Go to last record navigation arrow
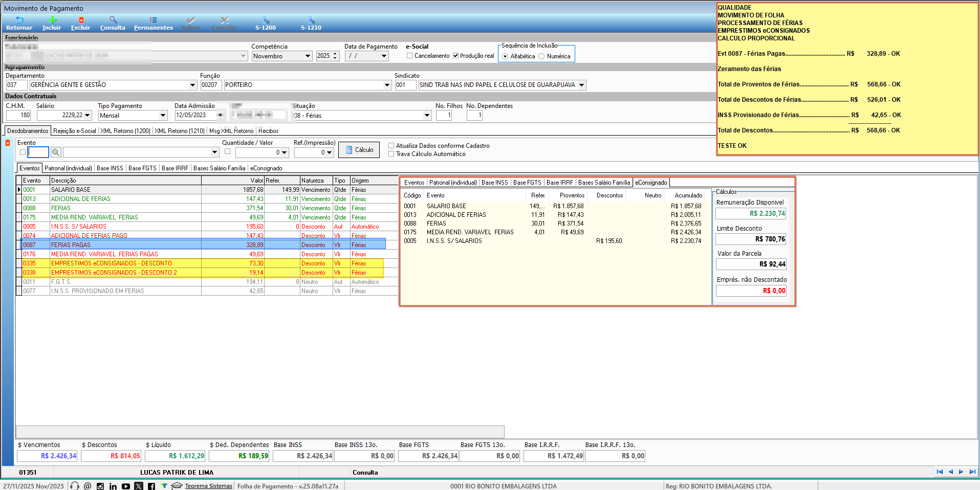 (972, 472)
